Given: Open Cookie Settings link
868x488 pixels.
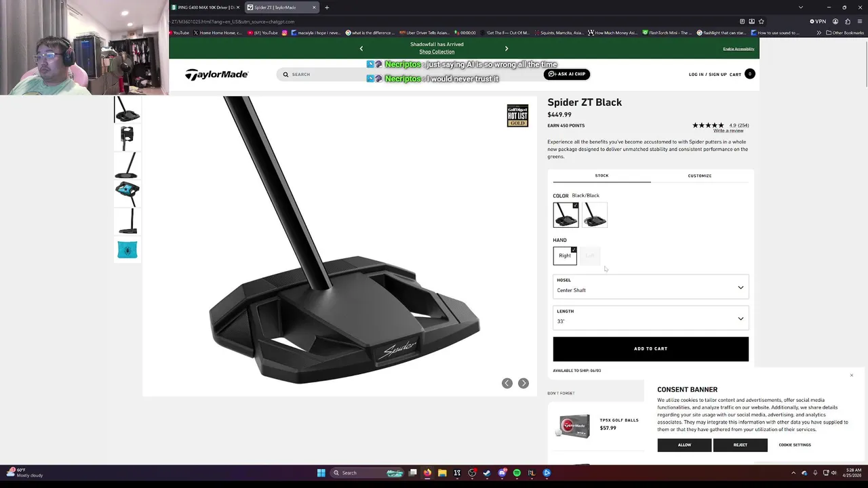Looking at the screenshot, I should tap(795, 445).
